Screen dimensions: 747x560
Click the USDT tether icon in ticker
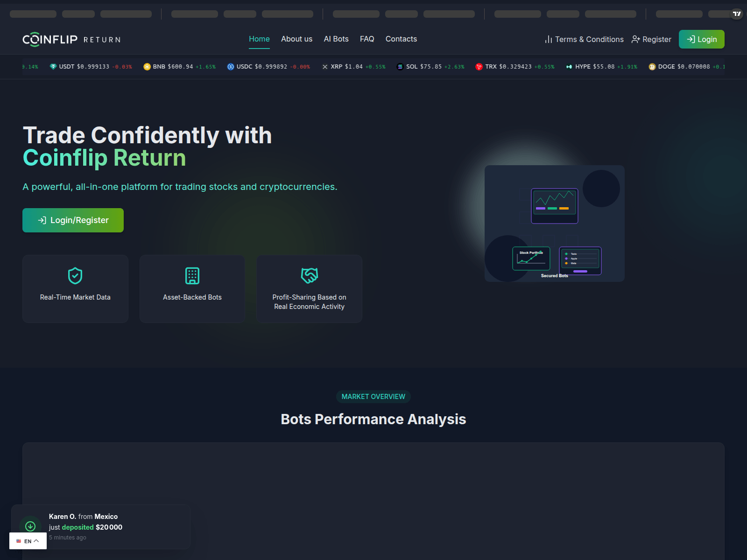tap(53, 67)
